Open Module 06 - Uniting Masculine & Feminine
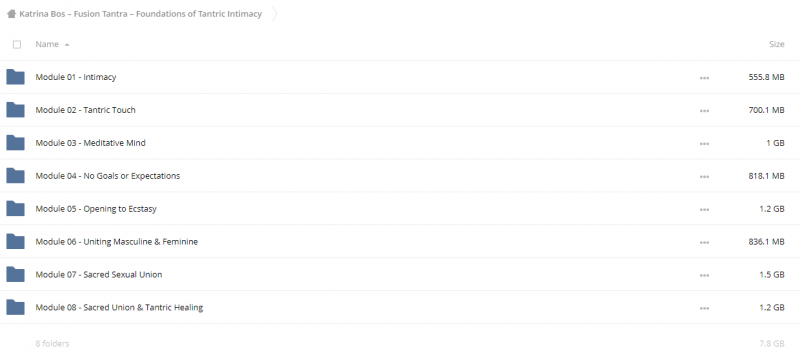This screenshot has height=360, width=800. pos(116,242)
